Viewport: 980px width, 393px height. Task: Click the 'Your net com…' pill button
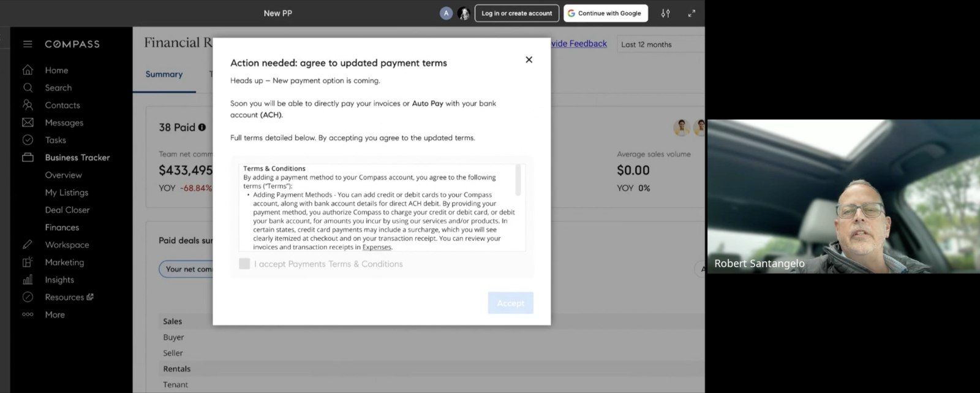pos(186,269)
